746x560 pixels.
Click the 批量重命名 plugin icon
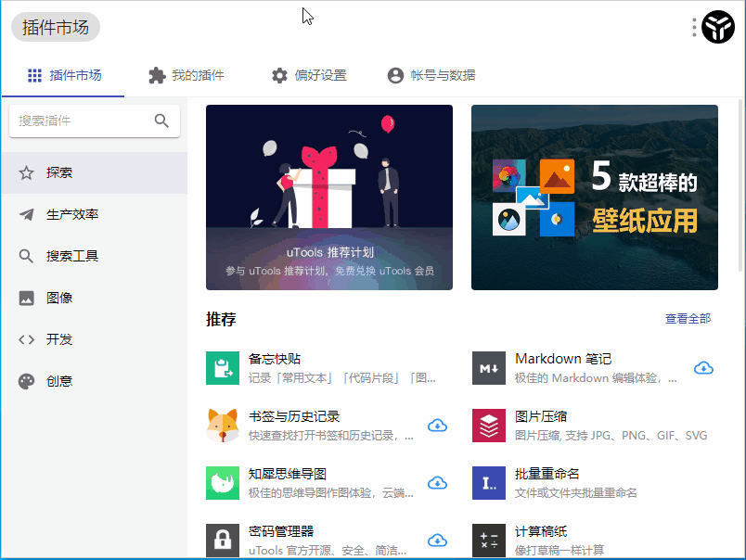pos(489,483)
